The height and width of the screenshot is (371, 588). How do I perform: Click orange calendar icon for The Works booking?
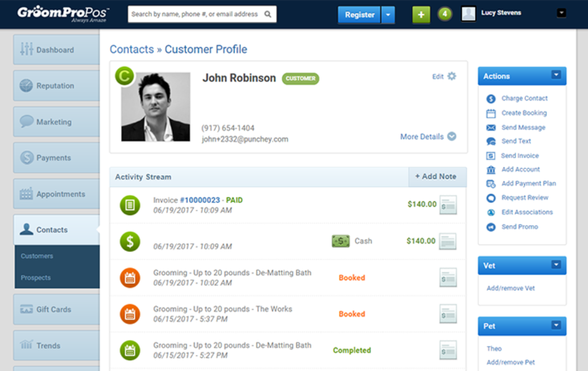coord(130,314)
